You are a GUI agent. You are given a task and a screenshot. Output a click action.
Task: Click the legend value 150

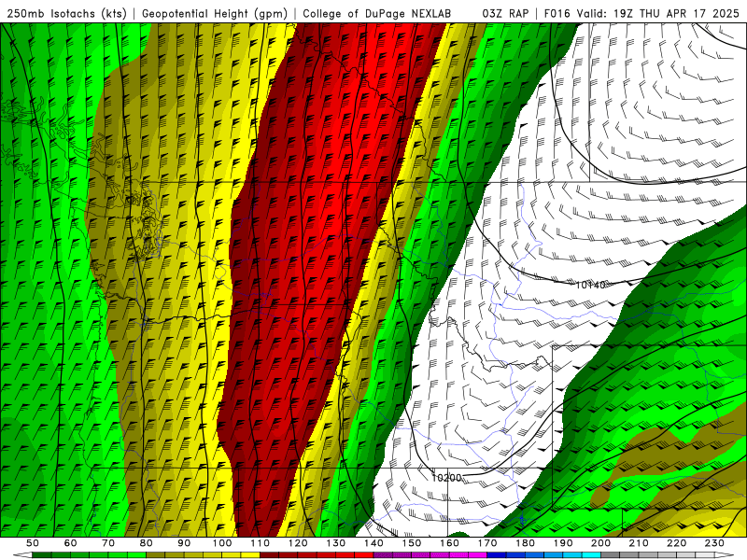point(412,543)
